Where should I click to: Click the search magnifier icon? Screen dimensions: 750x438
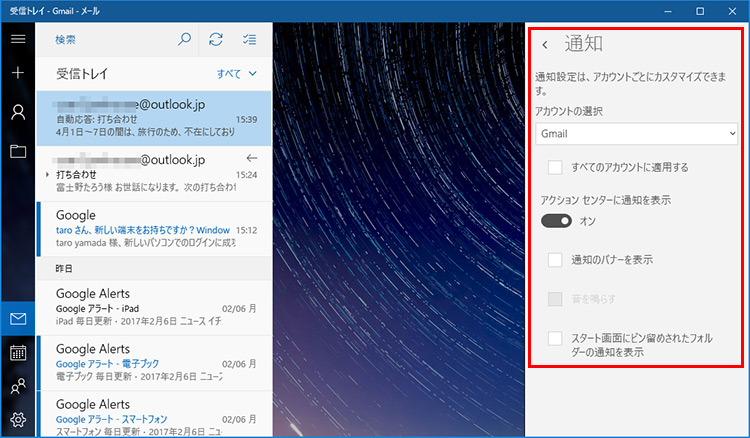point(184,39)
